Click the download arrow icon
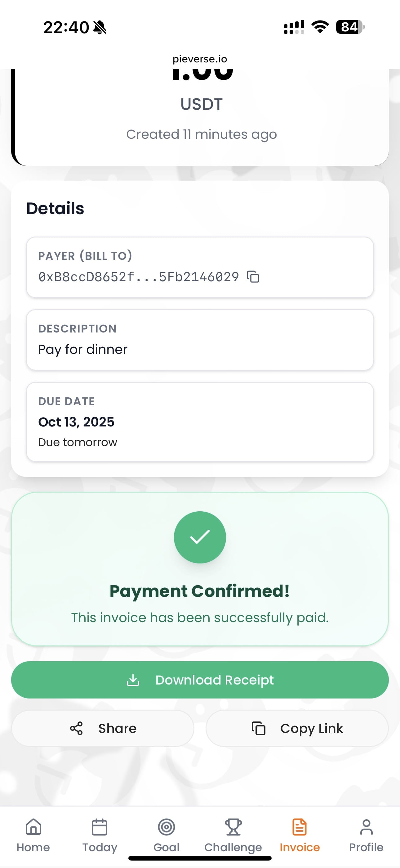This screenshot has height=868, width=400. (x=133, y=680)
